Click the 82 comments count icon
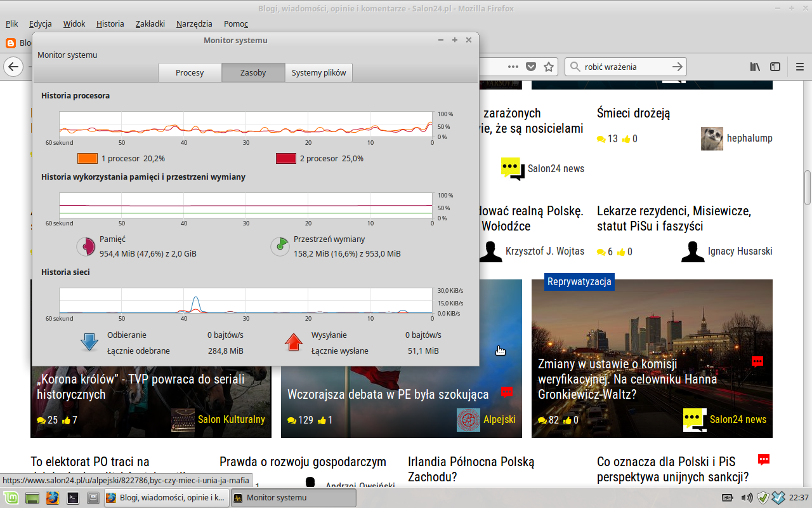This screenshot has width=812, height=508. pos(542,420)
